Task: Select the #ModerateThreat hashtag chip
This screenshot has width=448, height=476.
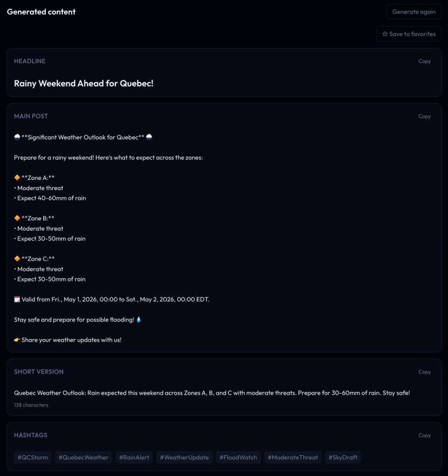Action: coord(292,457)
